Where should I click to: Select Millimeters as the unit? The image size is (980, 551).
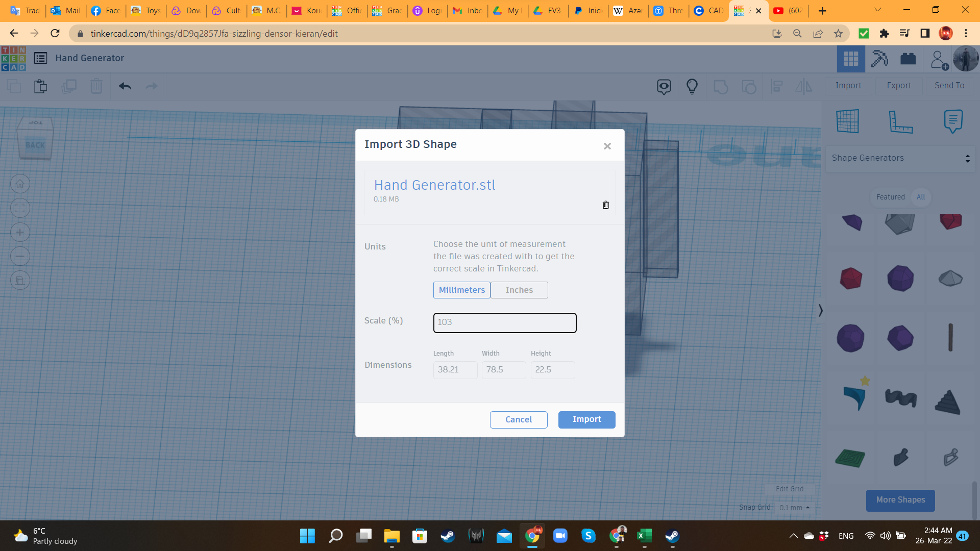tap(461, 290)
